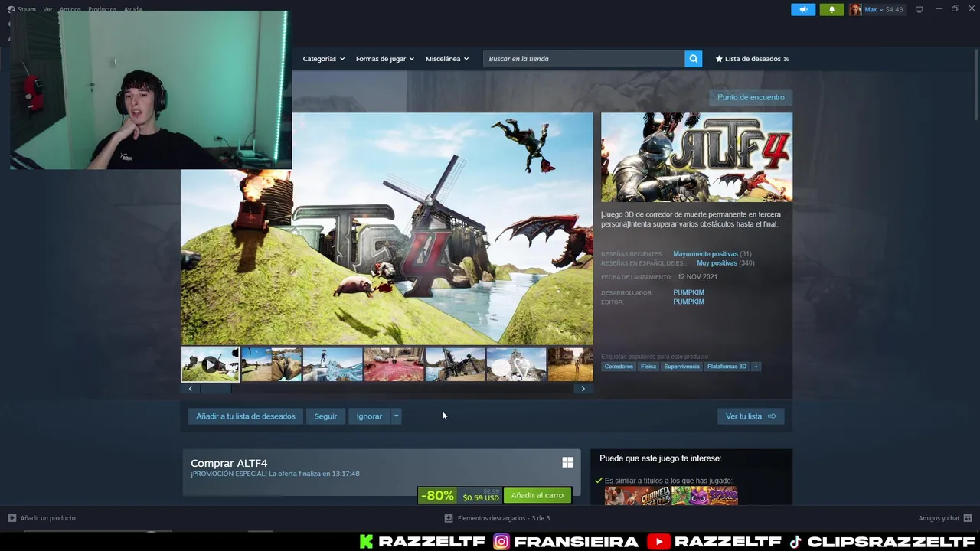Open the Amigos menu in the title bar

pyautogui.click(x=70, y=9)
